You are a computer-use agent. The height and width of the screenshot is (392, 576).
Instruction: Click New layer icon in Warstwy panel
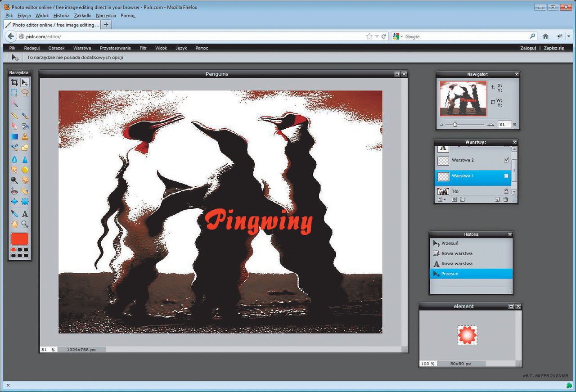[497, 199]
